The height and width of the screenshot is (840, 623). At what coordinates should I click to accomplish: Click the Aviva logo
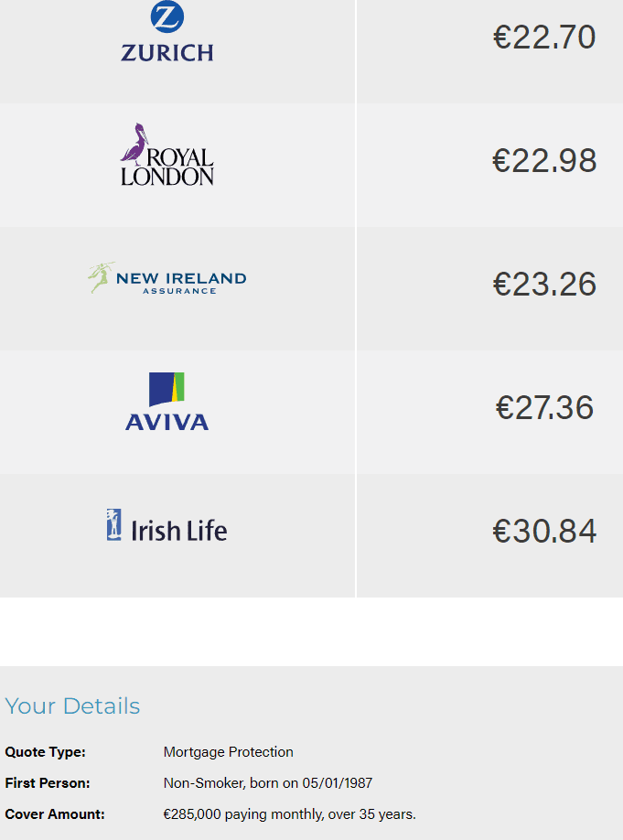coord(166,401)
